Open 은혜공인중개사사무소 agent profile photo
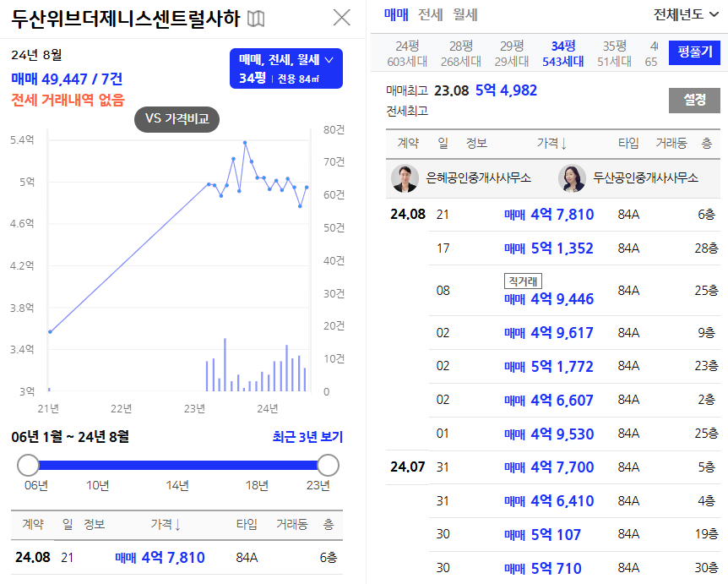Screen dimensions: 728x584 (405, 178)
